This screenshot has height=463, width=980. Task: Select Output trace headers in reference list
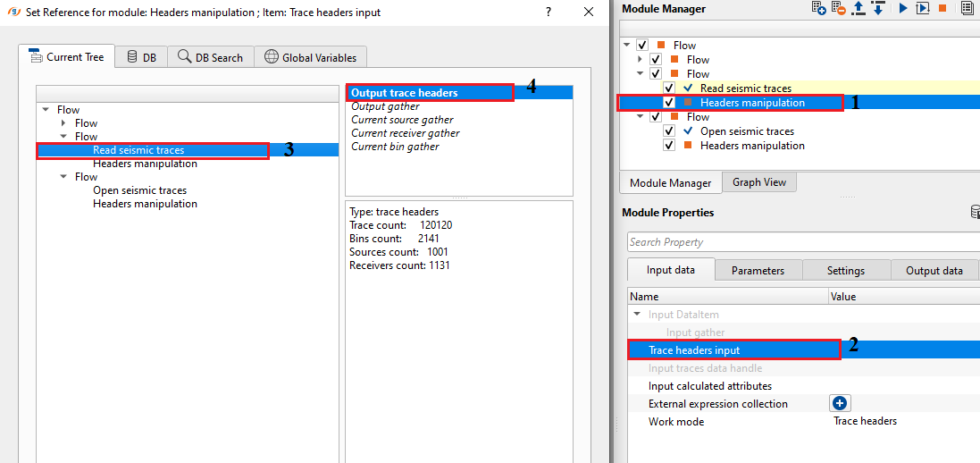459,93
